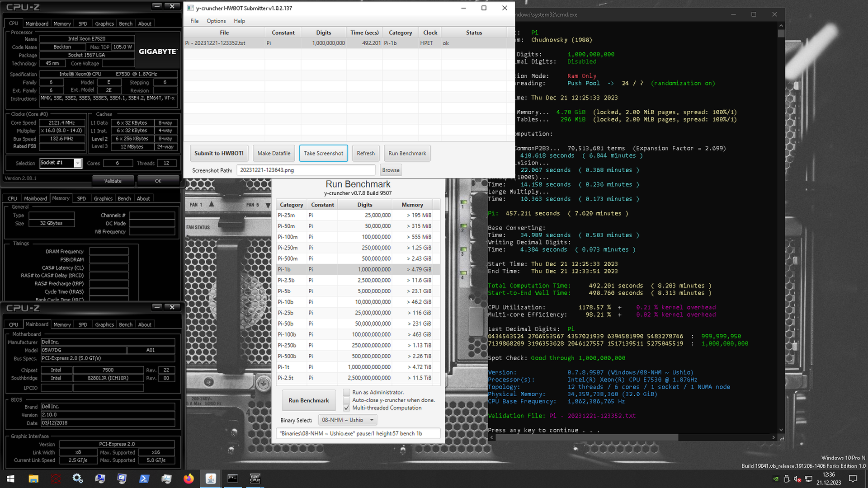Switch to the GBT CPU-Z taskbar icon
Screen dimensions: 868x488
point(255,479)
